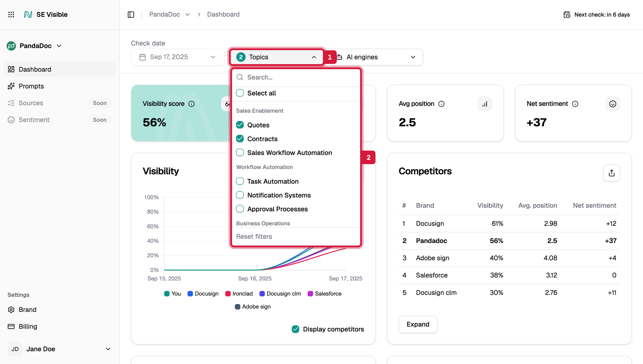
Task: Click the Docusign blue legend swatch
Action: coord(190,294)
